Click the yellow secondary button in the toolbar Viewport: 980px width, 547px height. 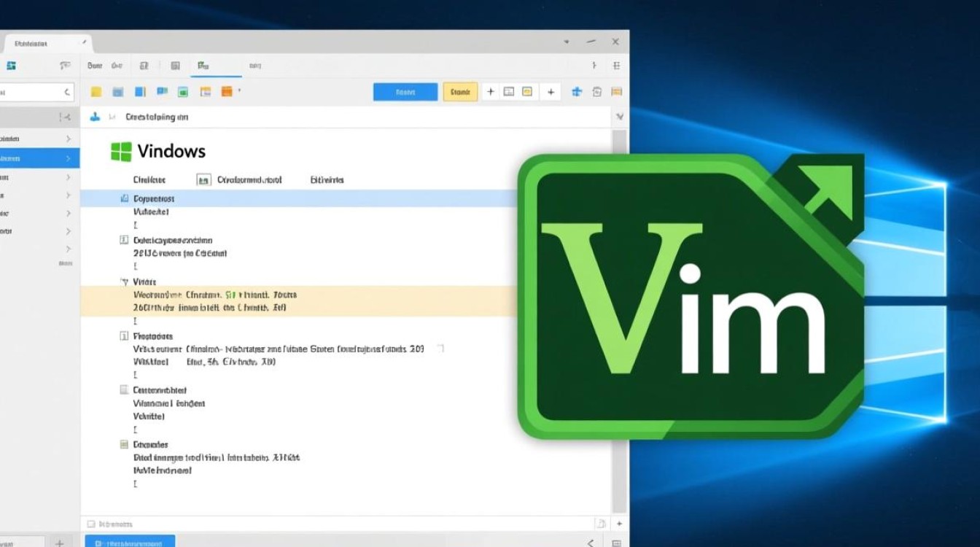tap(460, 91)
